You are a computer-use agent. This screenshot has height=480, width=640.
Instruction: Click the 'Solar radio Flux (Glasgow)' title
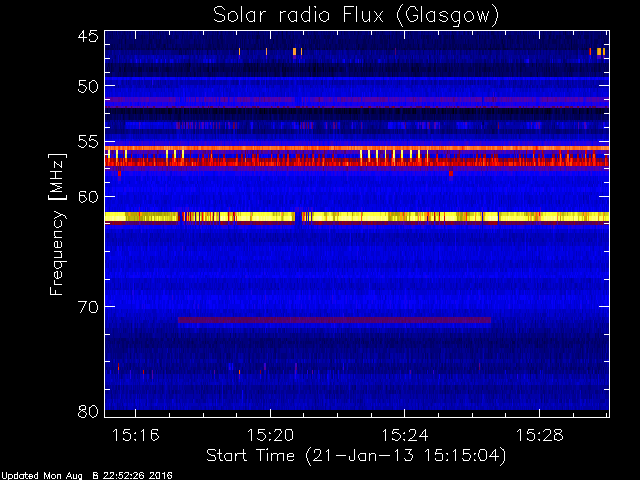(356, 16)
